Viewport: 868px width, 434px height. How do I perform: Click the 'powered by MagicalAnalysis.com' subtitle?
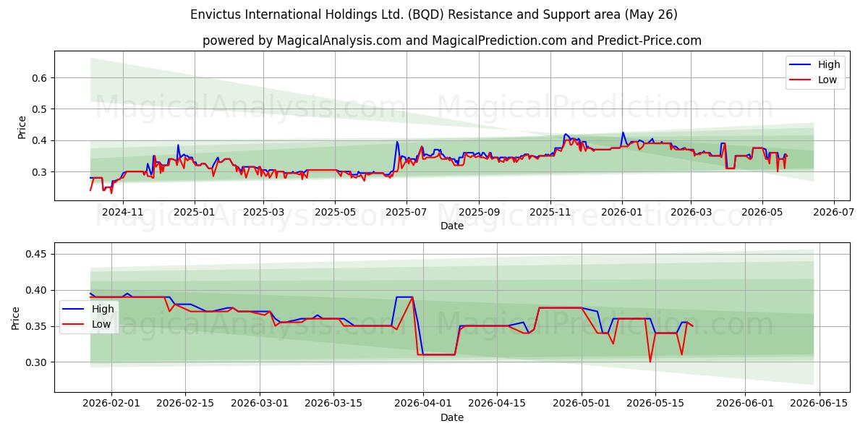click(452, 41)
